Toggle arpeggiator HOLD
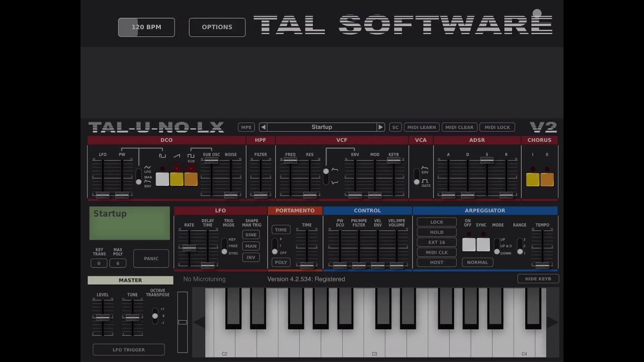 (437, 232)
